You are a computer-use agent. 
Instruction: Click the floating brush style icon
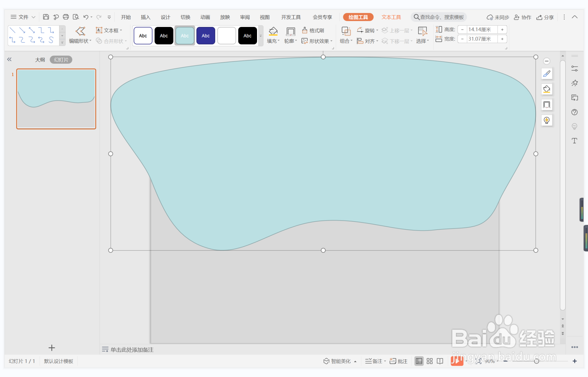[546, 74]
